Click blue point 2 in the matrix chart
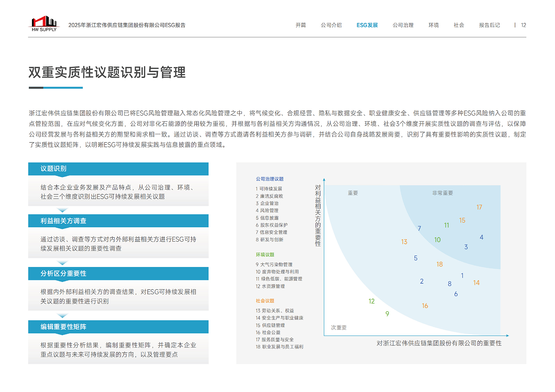555x392 pixels. coord(422,281)
